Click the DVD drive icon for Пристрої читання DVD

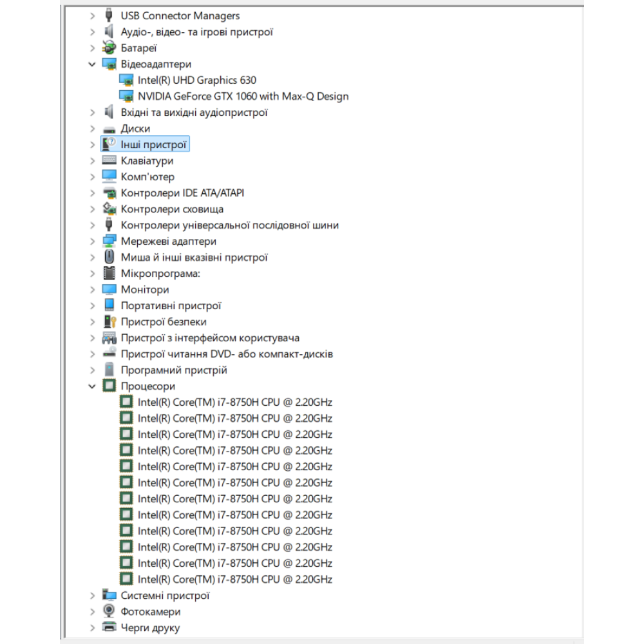[109, 352]
